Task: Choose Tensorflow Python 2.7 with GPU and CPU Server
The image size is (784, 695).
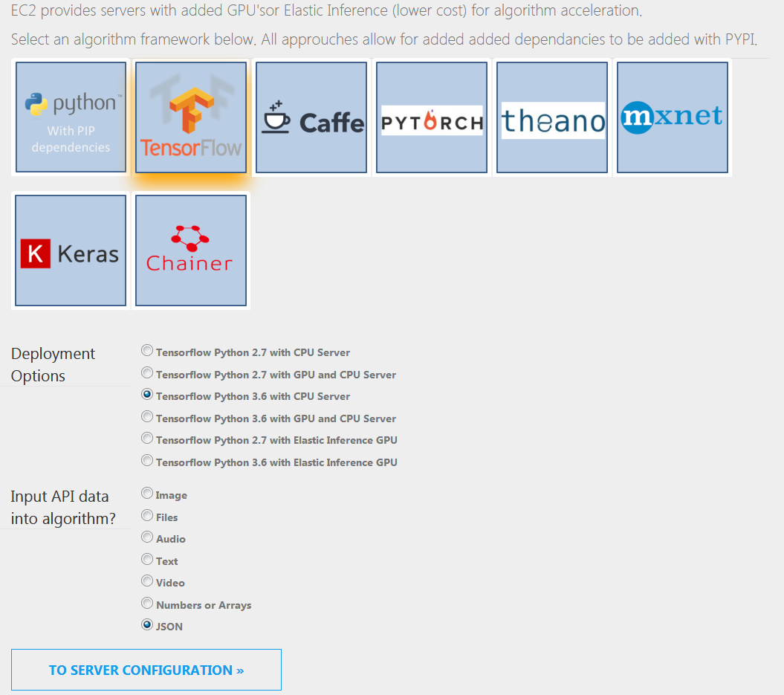Action: (146, 372)
